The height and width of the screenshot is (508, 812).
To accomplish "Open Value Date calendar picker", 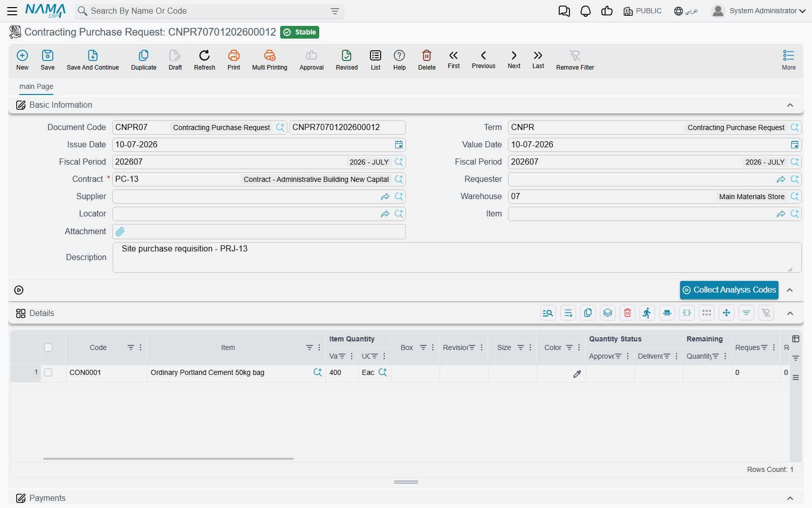I will pos(795,145).
